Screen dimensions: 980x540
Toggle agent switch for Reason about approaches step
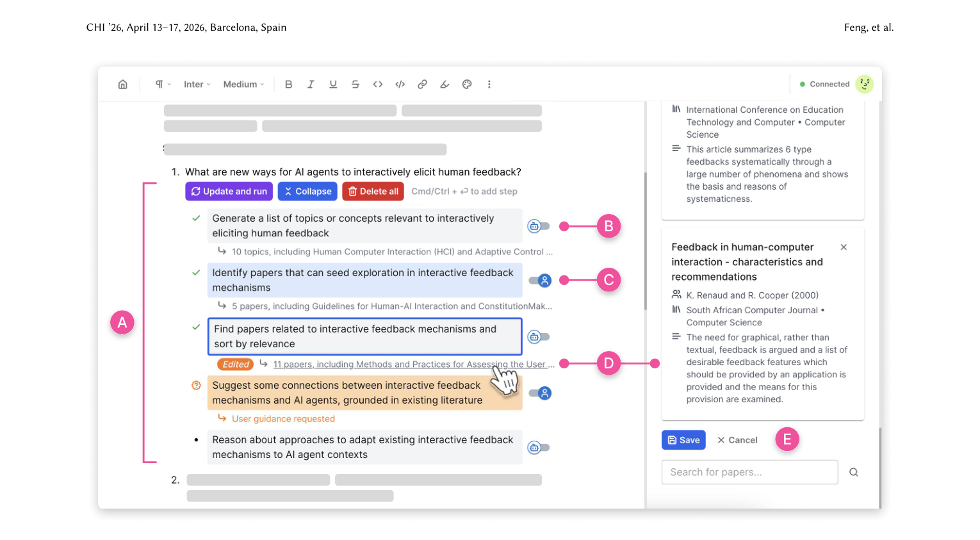pos(539,448)
